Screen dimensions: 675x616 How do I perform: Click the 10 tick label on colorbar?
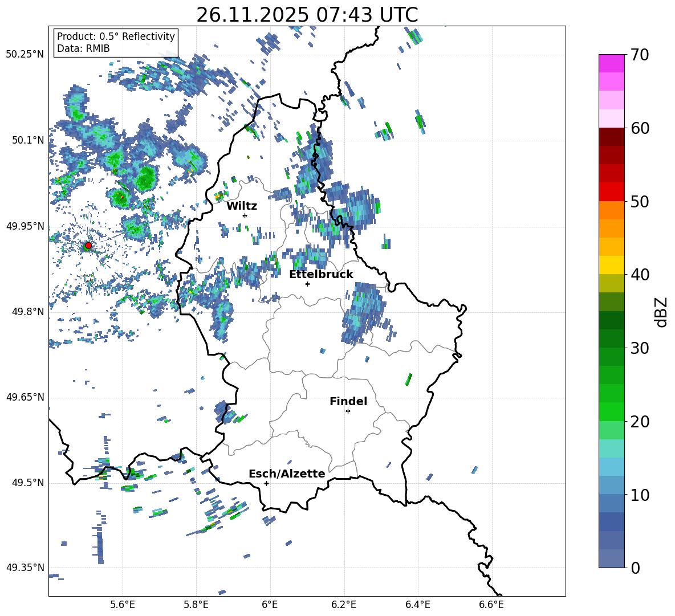point(640,495)
